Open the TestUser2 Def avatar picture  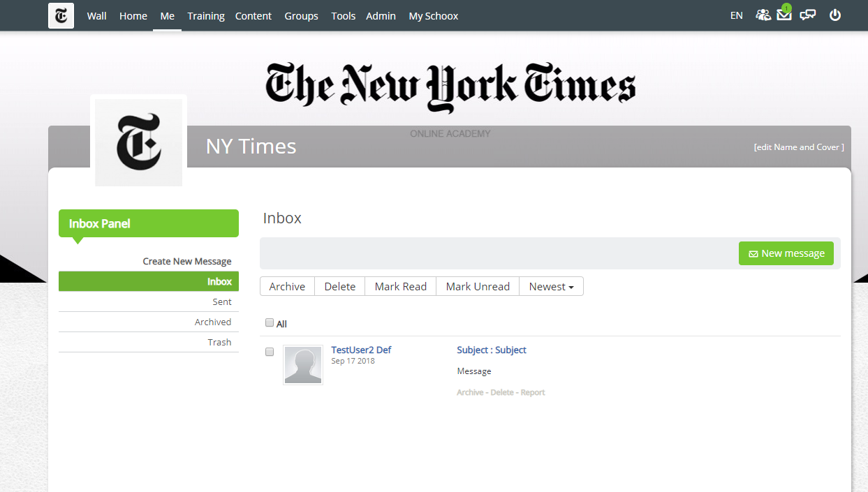(303, 364)
